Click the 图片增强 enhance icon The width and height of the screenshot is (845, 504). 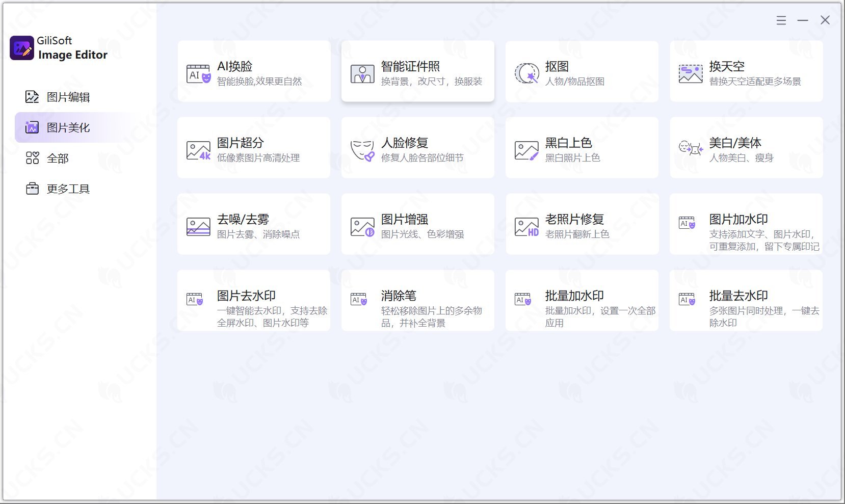point(362,227)
